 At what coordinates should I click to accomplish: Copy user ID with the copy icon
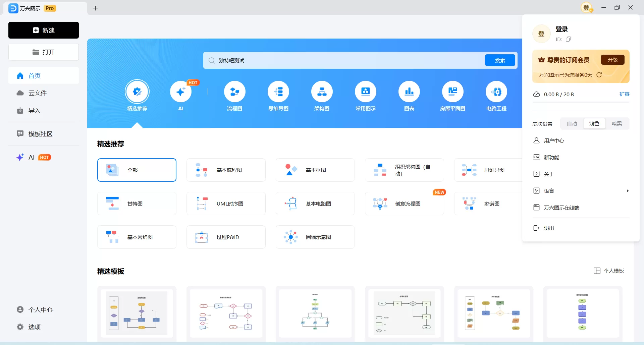[x=568, y=39]
